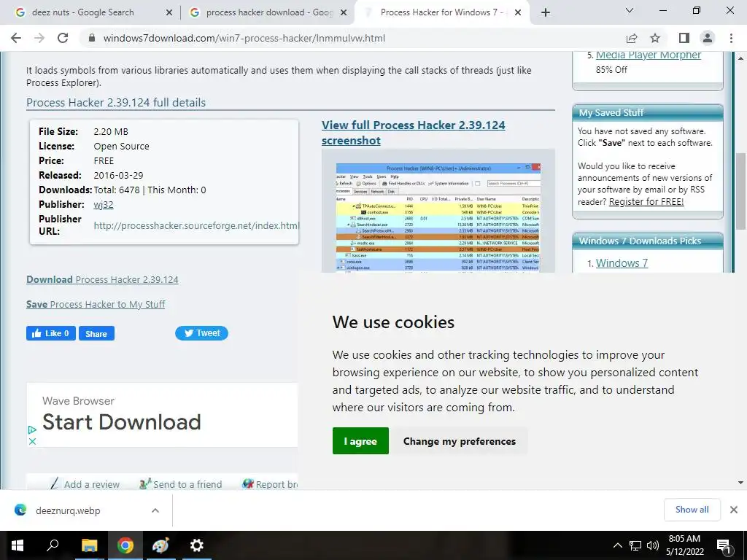Open the Chrome profile avatar icon
Image resolution: width=747 pixels, height=560 pixels.
(708, 38)
